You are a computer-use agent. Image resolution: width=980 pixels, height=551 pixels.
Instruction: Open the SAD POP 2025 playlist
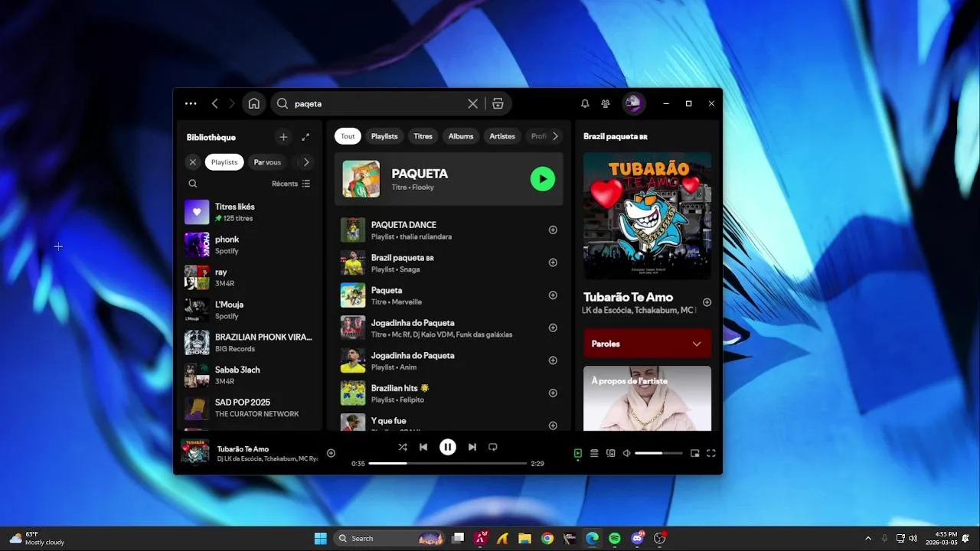[249, 408]
